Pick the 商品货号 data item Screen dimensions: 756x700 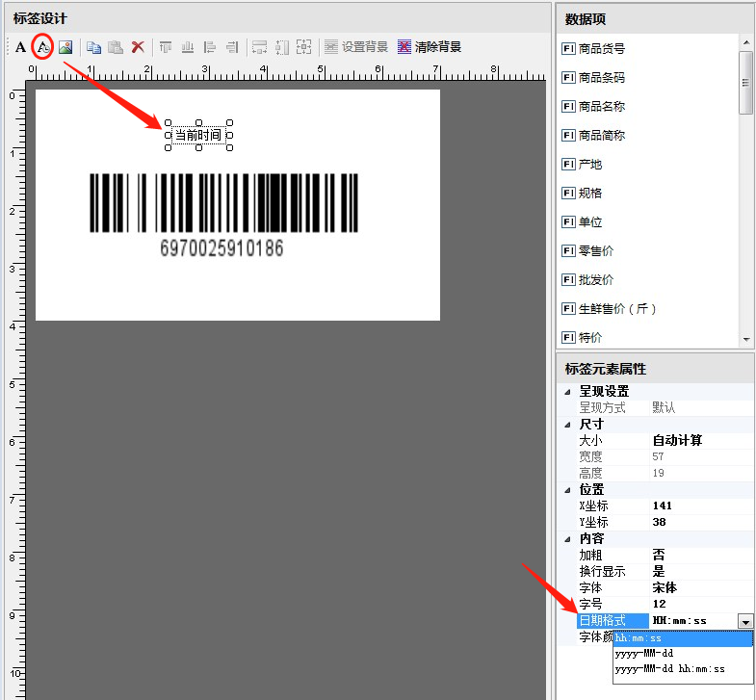[x=593, y=49]
